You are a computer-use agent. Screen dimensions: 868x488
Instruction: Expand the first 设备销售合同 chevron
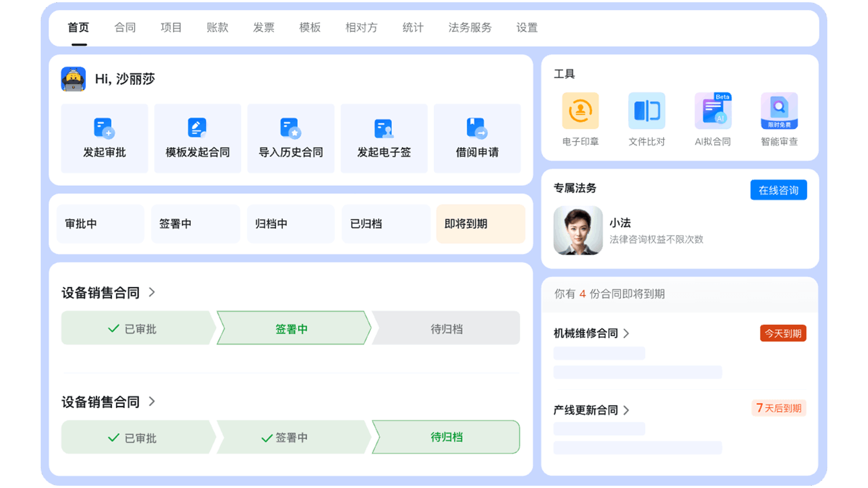(152, 292)
